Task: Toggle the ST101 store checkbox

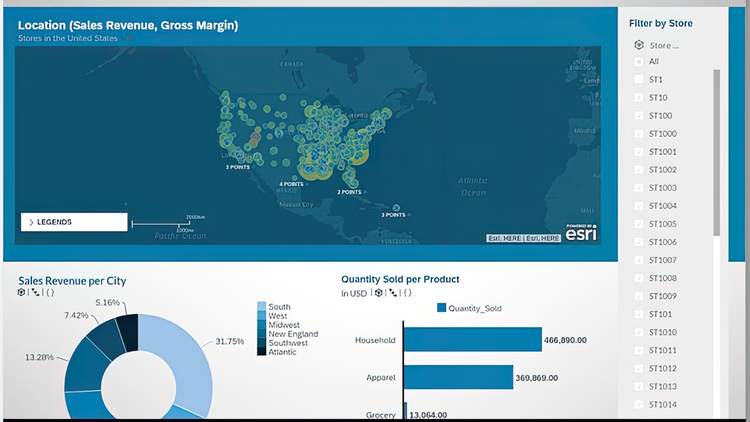Action: pyautogui.click(x=639, y=314)
